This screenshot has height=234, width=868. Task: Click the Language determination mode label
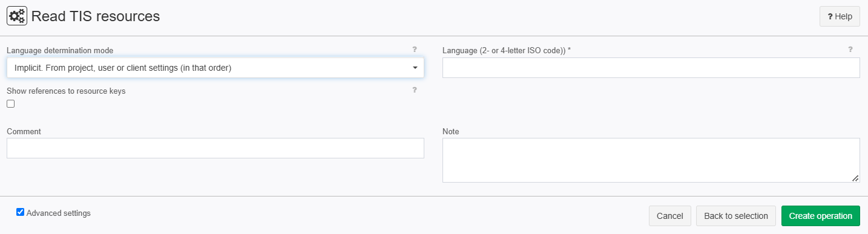coord(60,50)
